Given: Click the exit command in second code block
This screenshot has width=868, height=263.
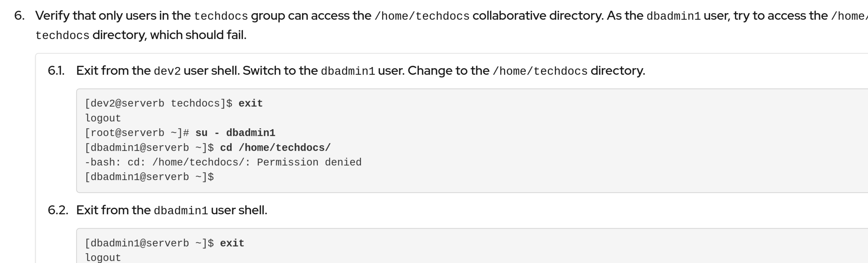Looking at the screenshot, I should coord(232,243).
